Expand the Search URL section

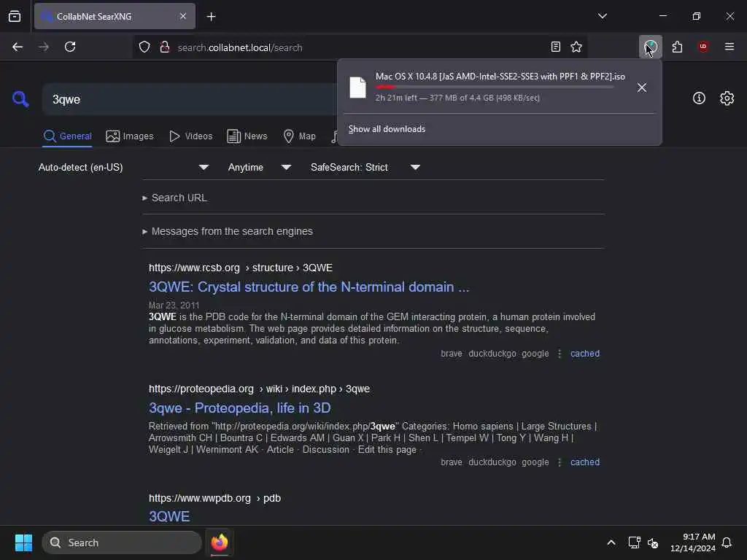click(x=175, y=198)
